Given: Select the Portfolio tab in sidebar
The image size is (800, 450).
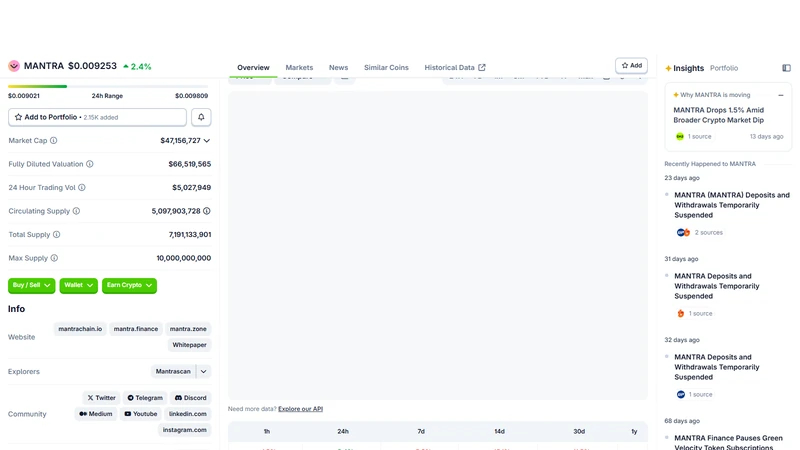Looking at the screenshot, I should (724, 68).
